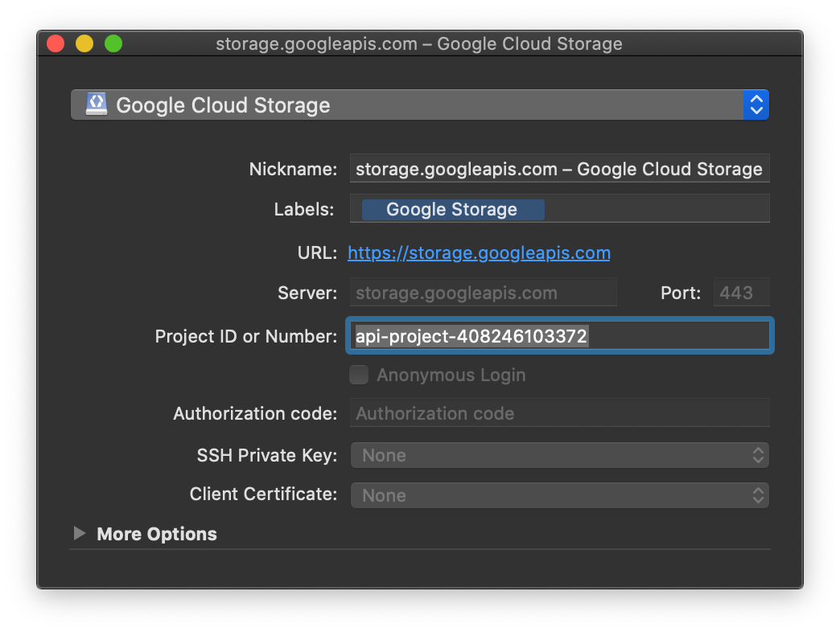
Task: Click the Authorization code input field
Action: (558, 412)
